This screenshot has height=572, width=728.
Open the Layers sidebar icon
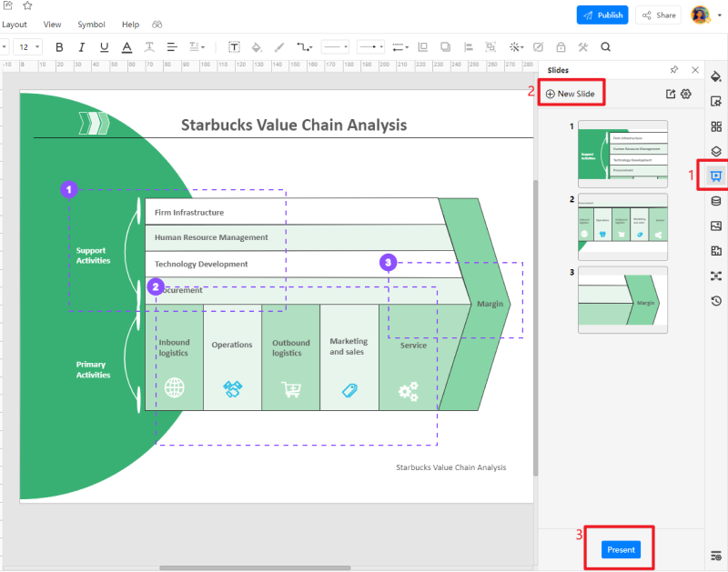(716, 151)
